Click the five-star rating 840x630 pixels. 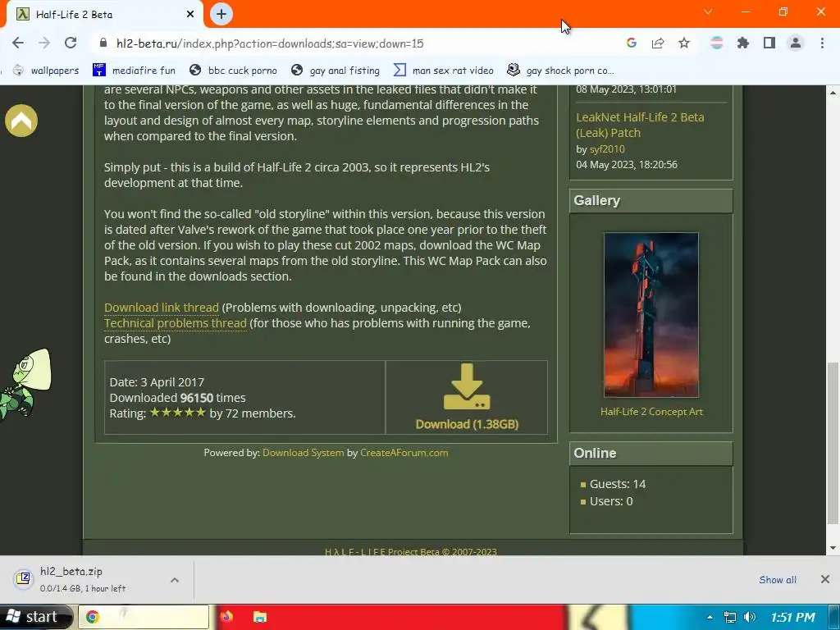178,413
